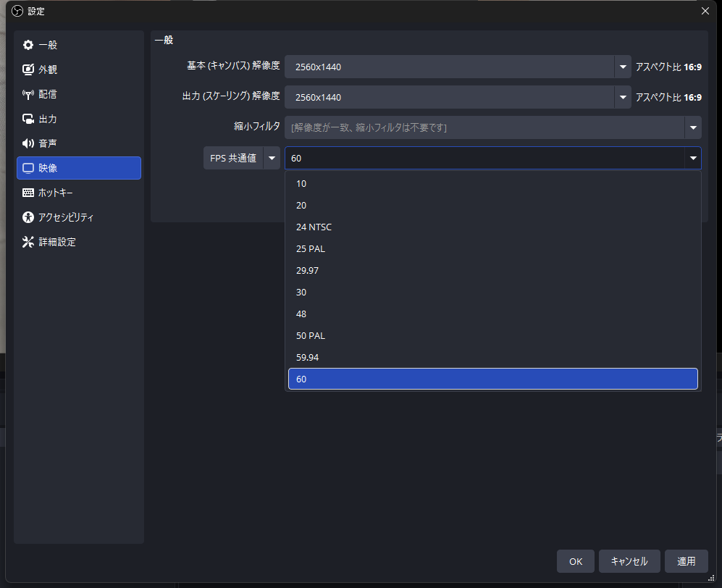Viewport: 722px width, 588px height.
Task: Click the 出力 output icon in sidebar
Action: tap(28, 119)
